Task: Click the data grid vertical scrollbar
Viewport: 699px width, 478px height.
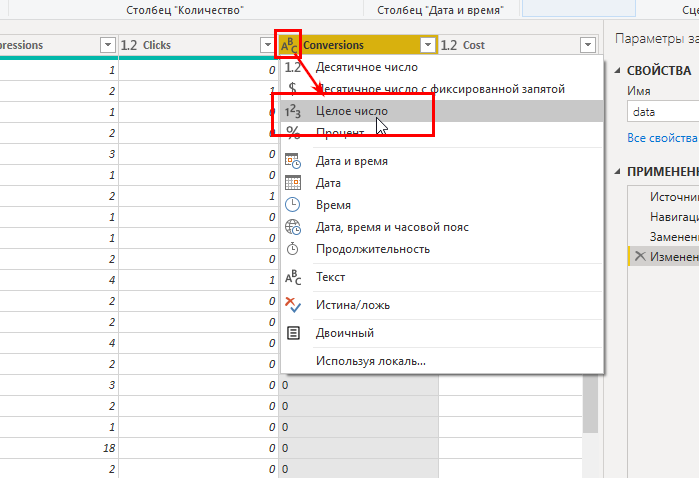Action: coord(590,403)
